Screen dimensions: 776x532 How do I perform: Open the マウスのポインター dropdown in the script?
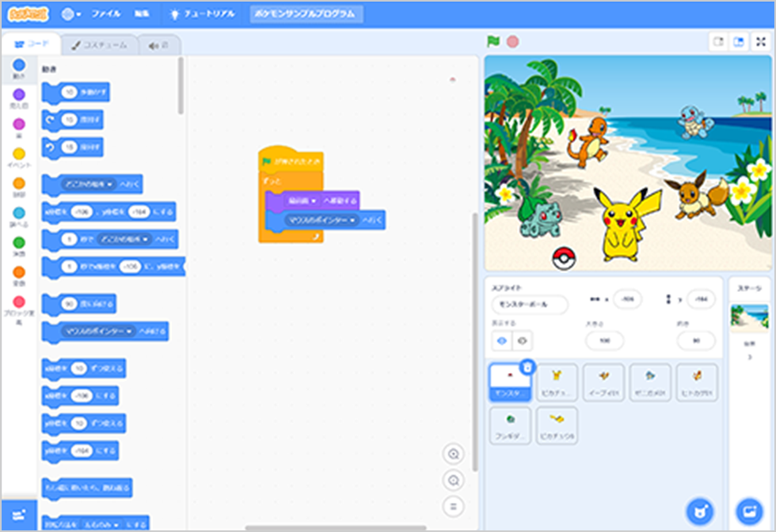(x=321, y=220)
